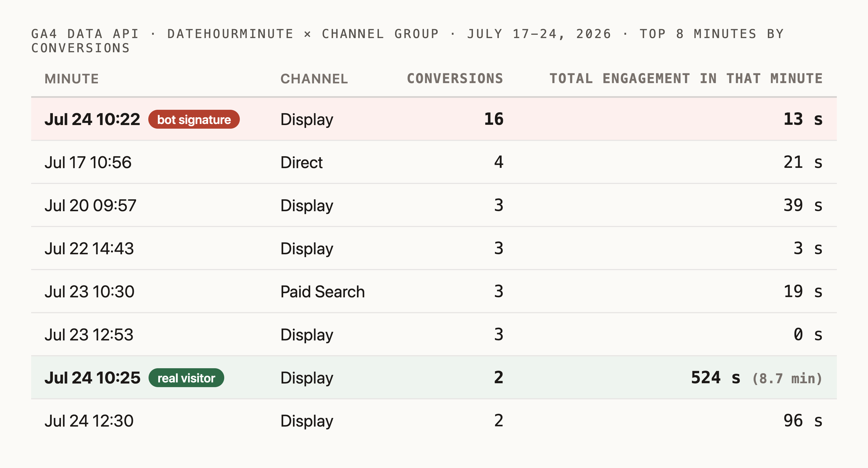
Task: Click the Jul 24 12:30 minute cell
Action: [x=89, y=421]
